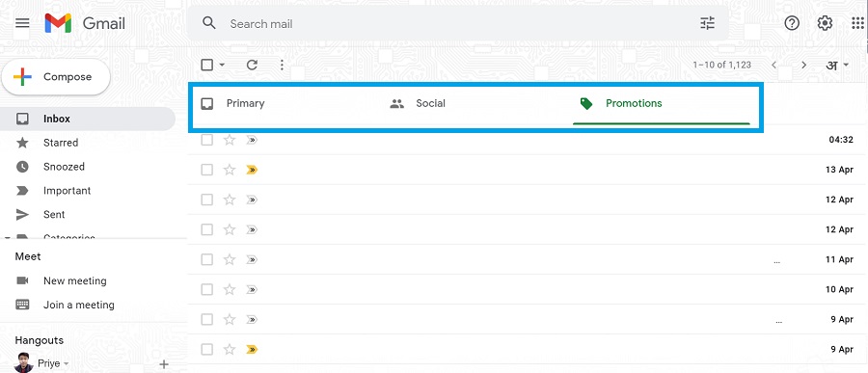Star the email dated 13 Apr
This screenshot has width=868, height=373.
coord(230,170)
